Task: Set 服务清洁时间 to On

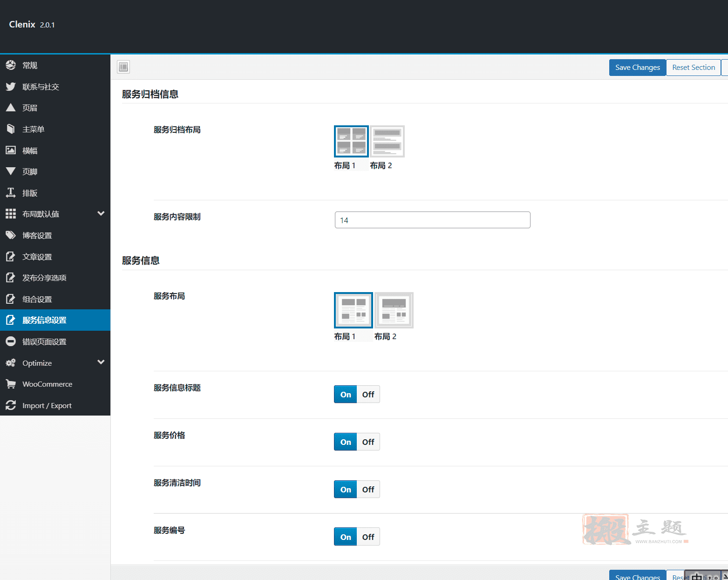Action: (346, 490)
